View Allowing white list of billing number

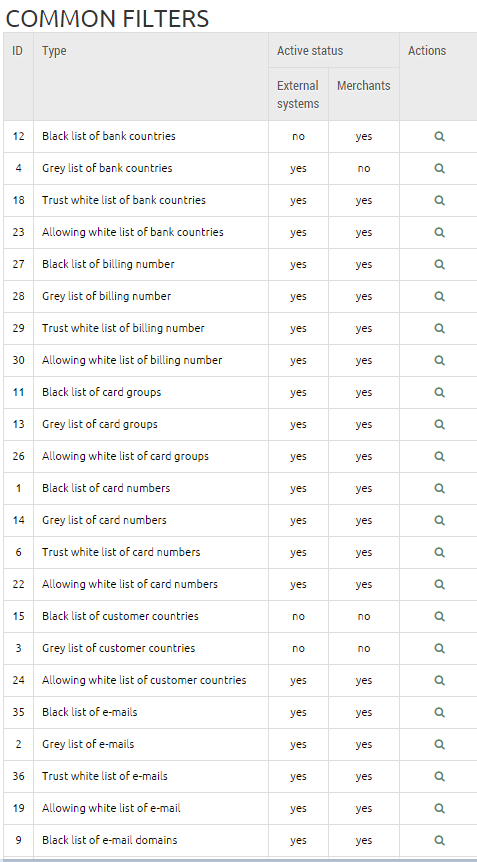[x=439, y=360]
